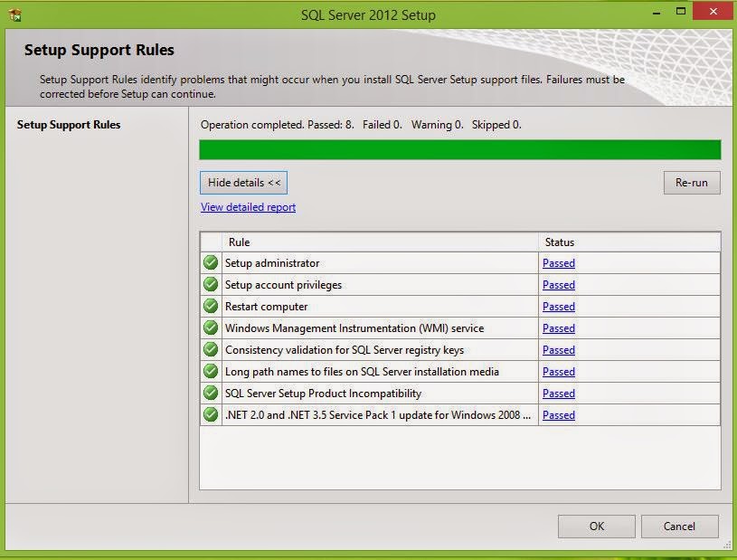Re-run the setup support rules
This screenshot has width=737, height=560.
(x=692, y=183)
